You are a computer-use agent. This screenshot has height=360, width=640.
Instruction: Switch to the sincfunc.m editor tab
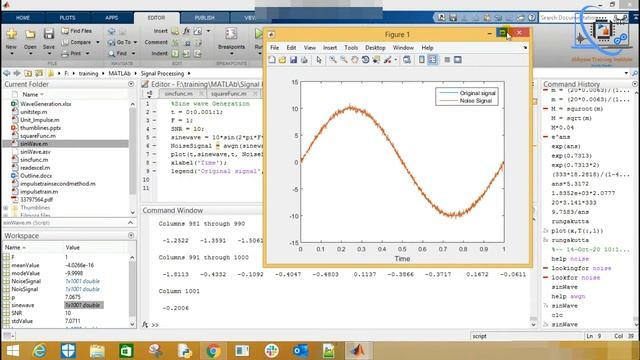tap(178, 93)
